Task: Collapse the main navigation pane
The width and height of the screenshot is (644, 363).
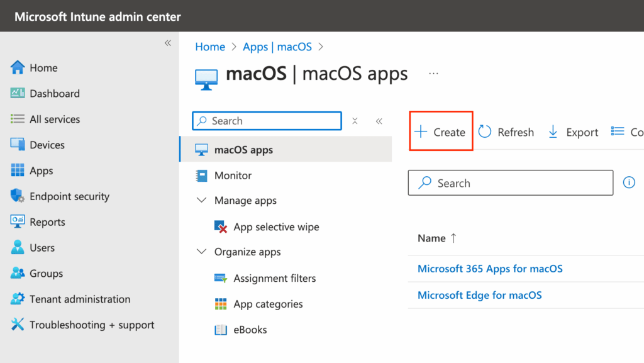Action: [168, 43]
